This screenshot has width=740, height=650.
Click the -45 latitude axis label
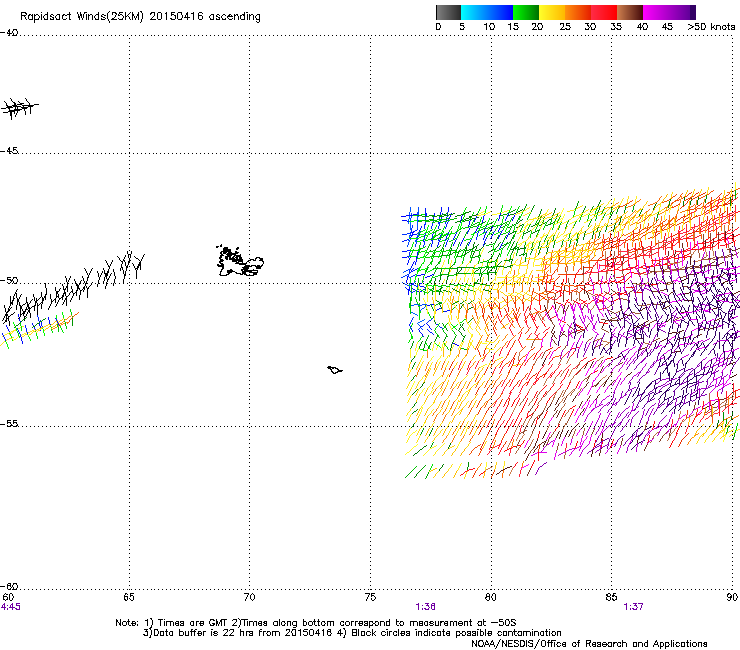pyautogui.click(x=9, y=151)
